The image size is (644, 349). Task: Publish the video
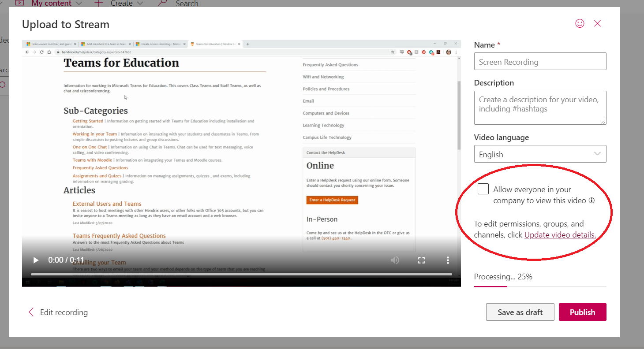(582, 312)
